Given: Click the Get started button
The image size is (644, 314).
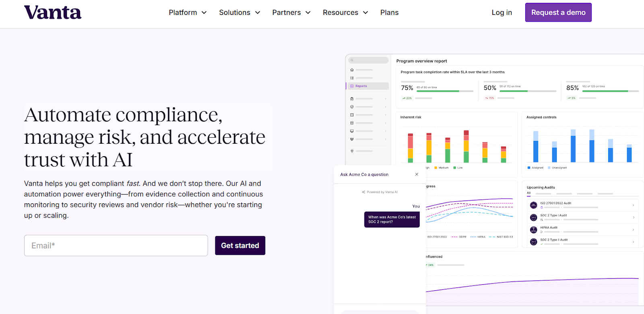Looking at the screenshot, I should 240,246.
